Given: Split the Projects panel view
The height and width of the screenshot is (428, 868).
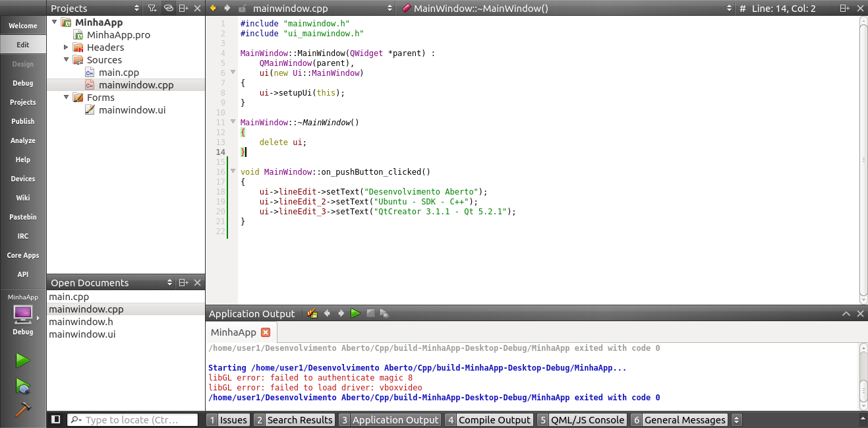Looking at the screenshot, I should coord(184,9).
